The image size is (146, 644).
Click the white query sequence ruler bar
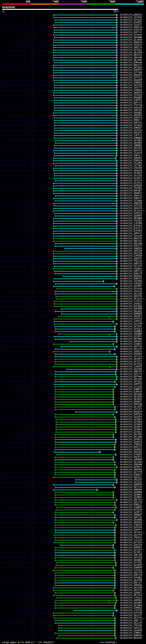point(60,9)
